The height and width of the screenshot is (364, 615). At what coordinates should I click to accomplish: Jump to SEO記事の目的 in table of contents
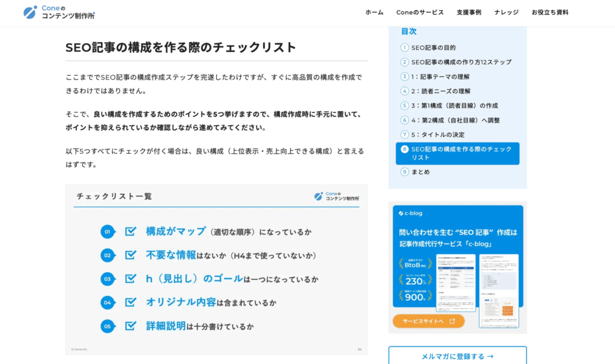click(434, 47)
